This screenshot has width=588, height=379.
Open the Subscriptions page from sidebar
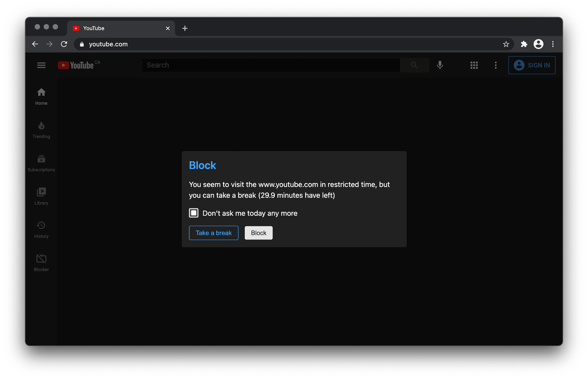[x=41, y=163]
